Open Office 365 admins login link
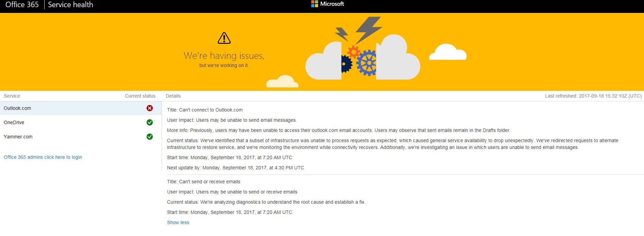The height and width of the screenshot is (236, 644). click(43, 157)
